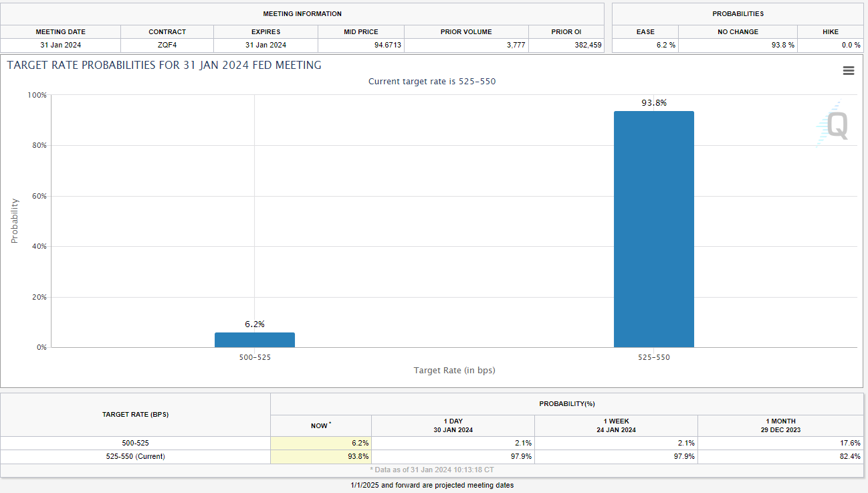
Task: Click the PRIOR OI column header
Action: click(566, 32)
